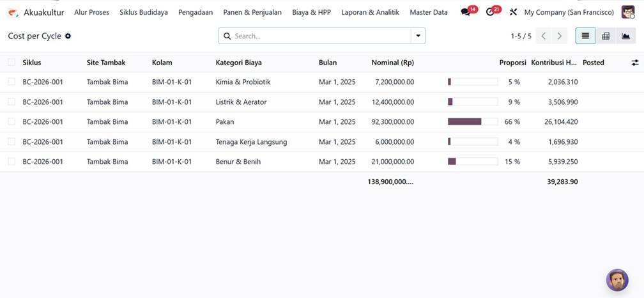Expand the search options dropdown arrow

point(418,36)
